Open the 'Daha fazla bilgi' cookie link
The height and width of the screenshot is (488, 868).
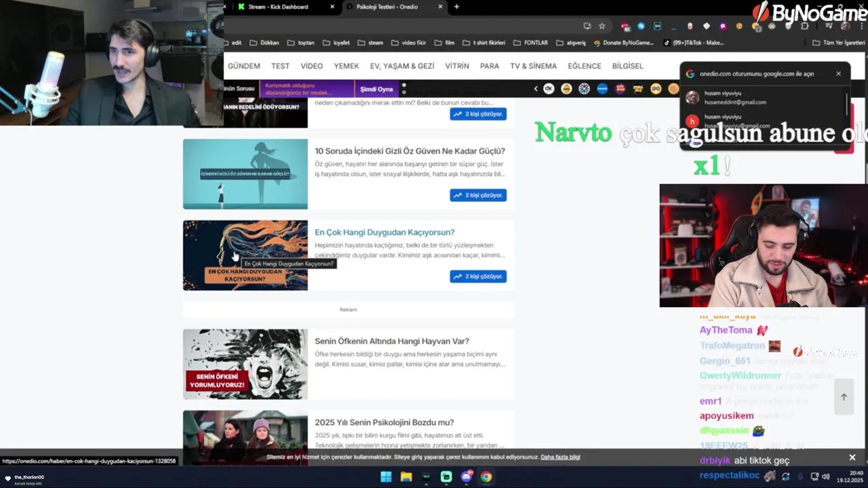pos(560,457)
